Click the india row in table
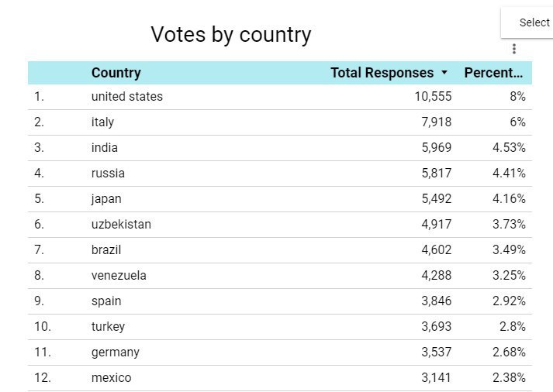 280,147
